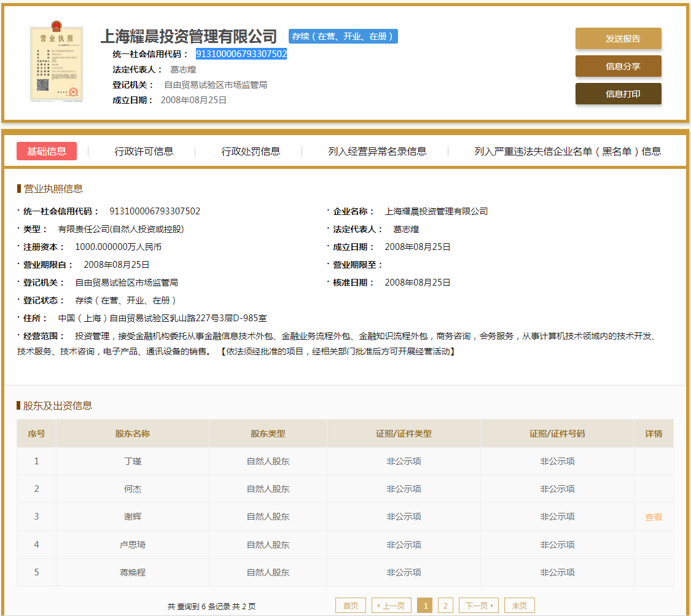
Task: Click the highlighted credit code 913100006793307502
Action: (241, 54)
